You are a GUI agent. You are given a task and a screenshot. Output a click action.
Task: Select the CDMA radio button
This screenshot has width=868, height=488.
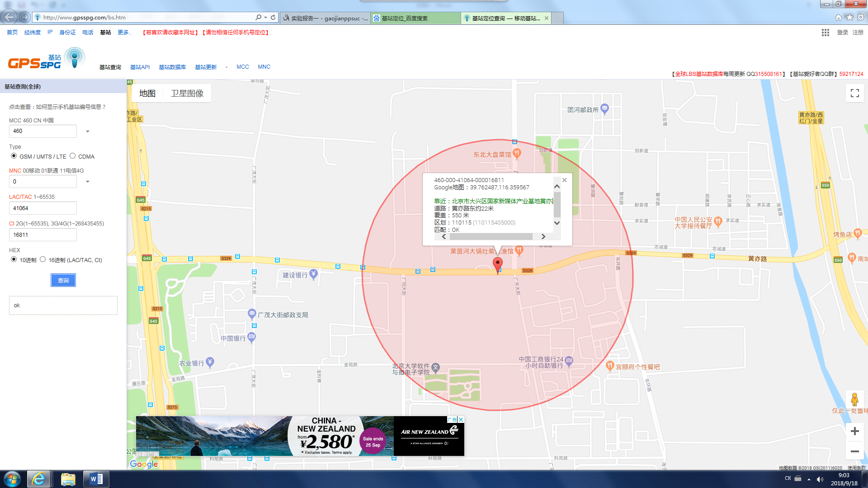72,156
